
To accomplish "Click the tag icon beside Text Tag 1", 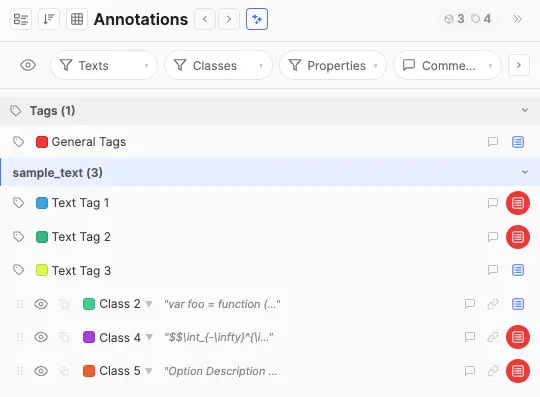I will point(18,203).
